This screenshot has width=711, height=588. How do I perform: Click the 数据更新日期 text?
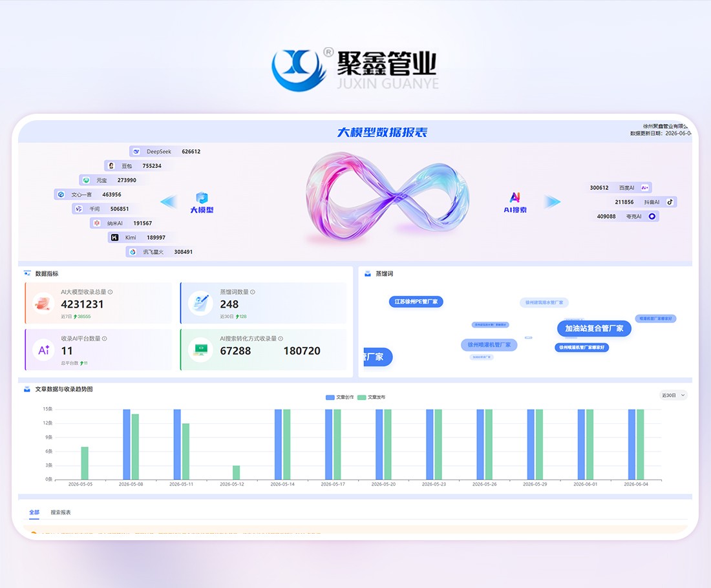coord(661,133)
